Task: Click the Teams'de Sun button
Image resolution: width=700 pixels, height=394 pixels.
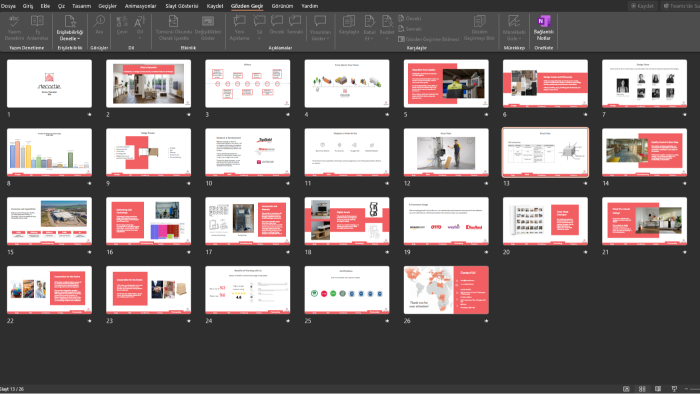Action: click(x=680, y=6)
